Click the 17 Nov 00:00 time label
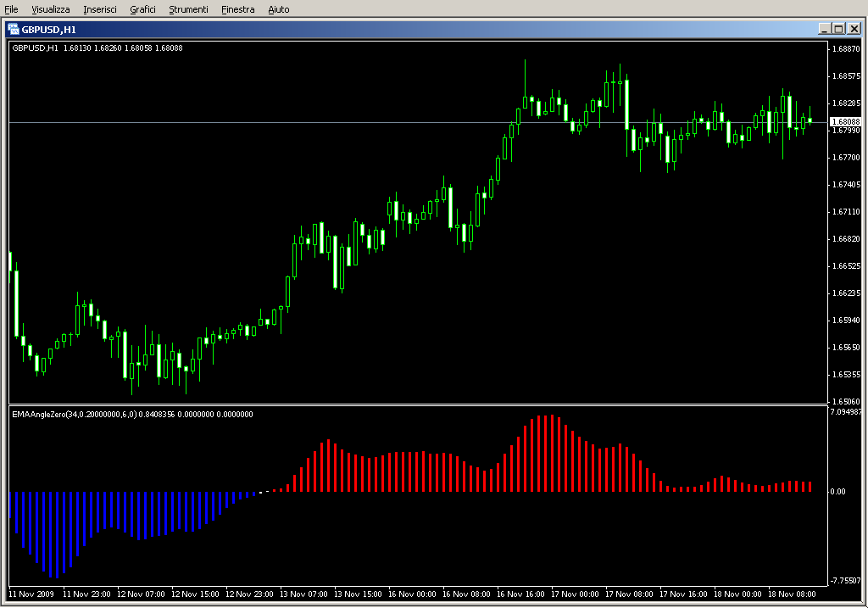Screen dimensions: 868x608 point(576,594)
